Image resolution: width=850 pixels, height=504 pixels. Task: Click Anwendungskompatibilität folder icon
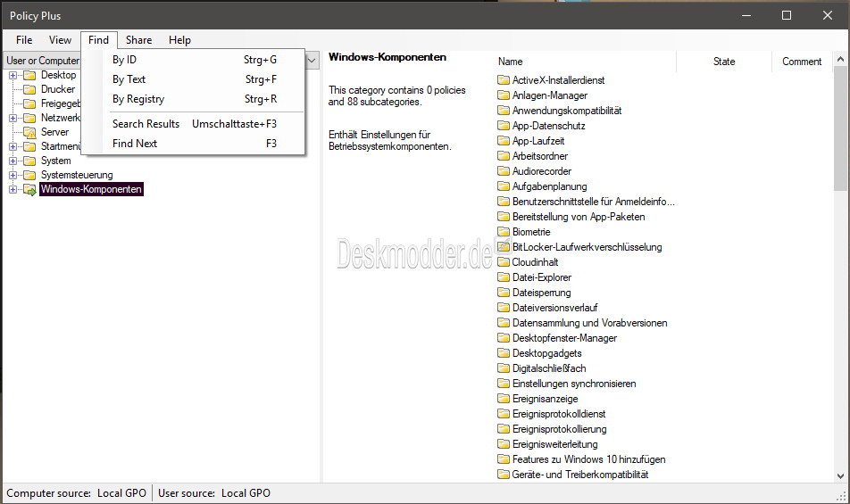click(504, 111)
